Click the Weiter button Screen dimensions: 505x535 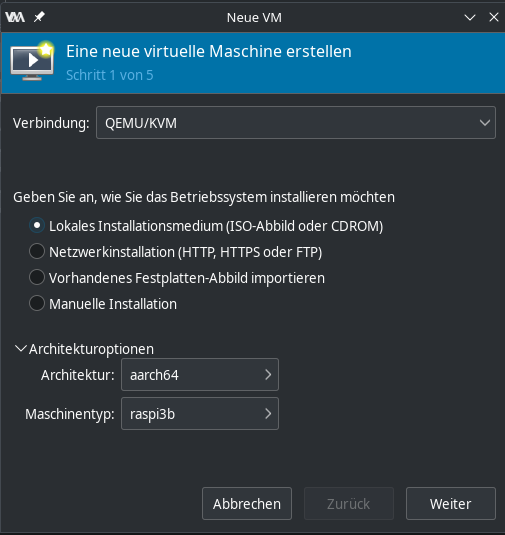click(x=451, y=504)
